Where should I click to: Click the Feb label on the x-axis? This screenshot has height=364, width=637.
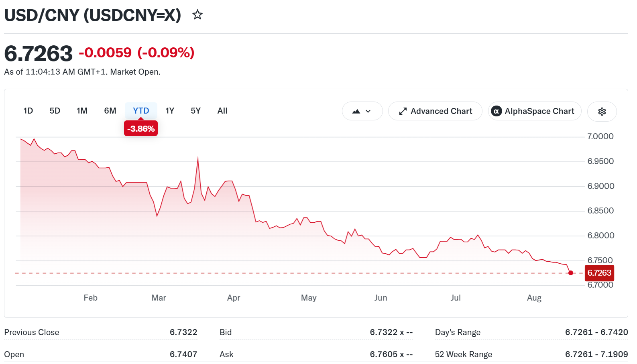[90, 298]
